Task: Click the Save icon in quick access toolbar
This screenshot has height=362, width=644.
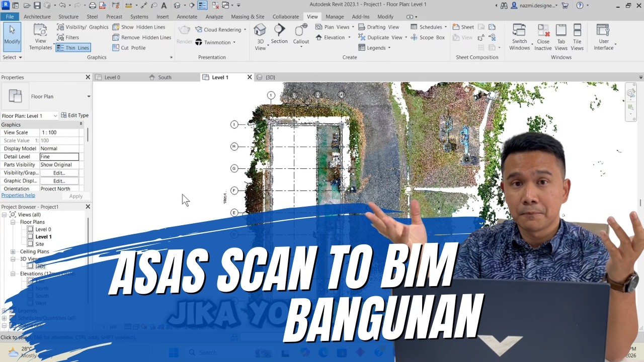Action: tap(37, 6)
